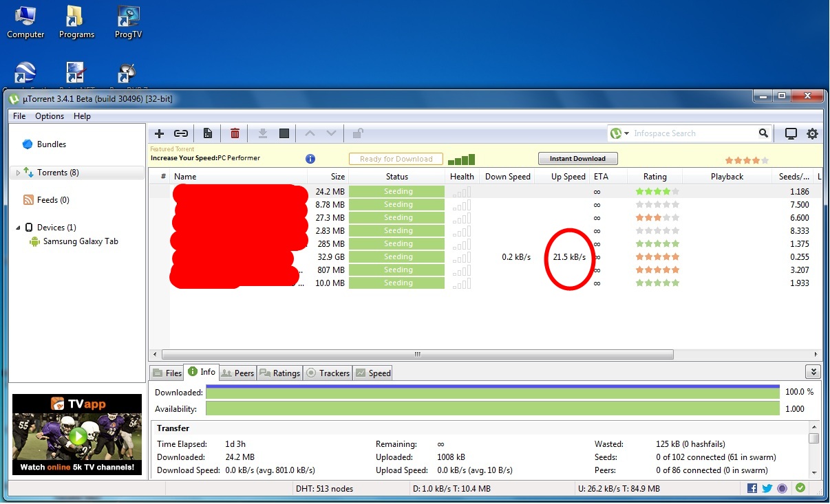Click the green Availability bar
Viewport: 830px width, 504px height.
493,408
